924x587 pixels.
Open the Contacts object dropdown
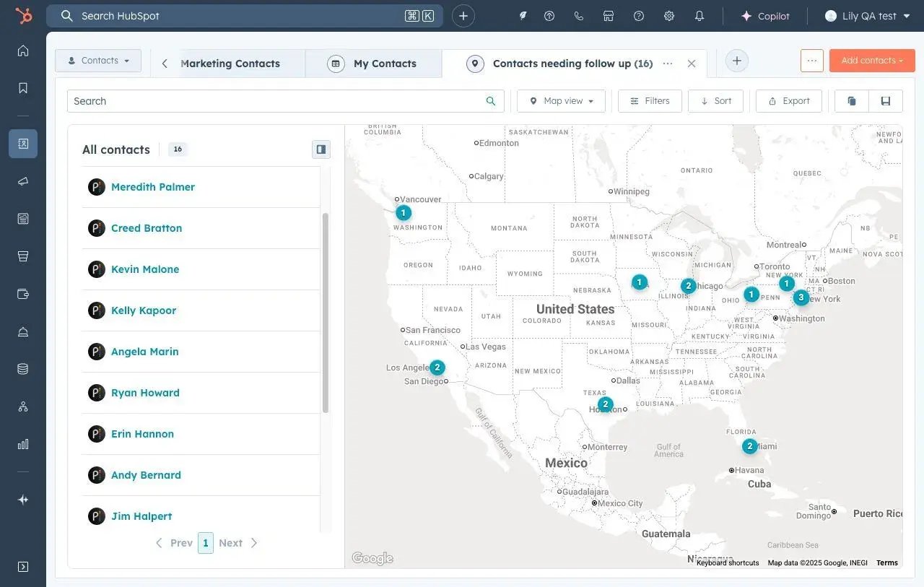tap(98, 61)
